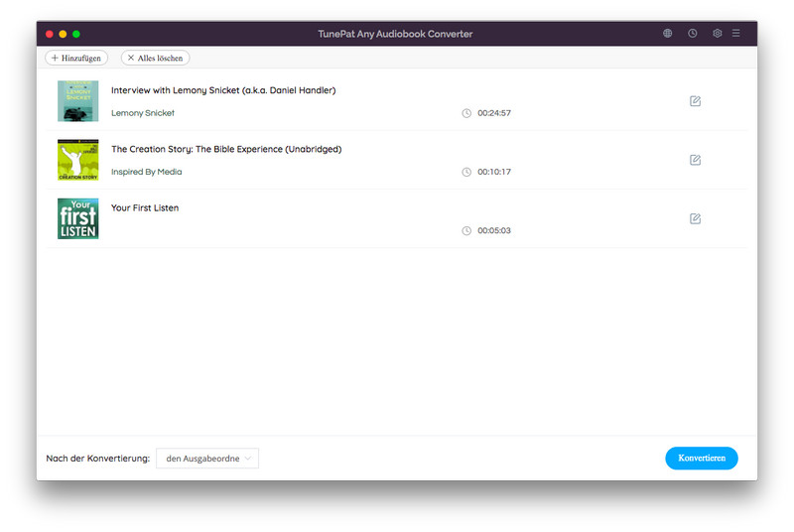Click title The Creation Story: The Bible Experience
794x532 pixels.
pos(226,149)
